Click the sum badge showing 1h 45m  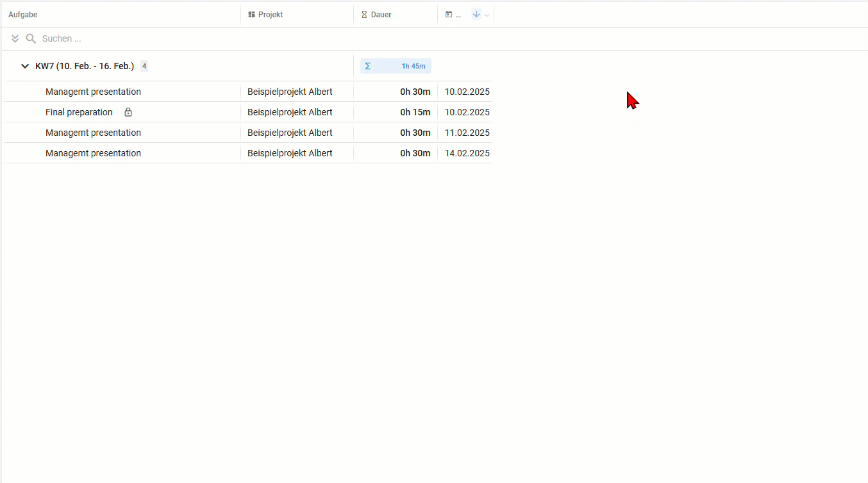(x=396, y=66)
